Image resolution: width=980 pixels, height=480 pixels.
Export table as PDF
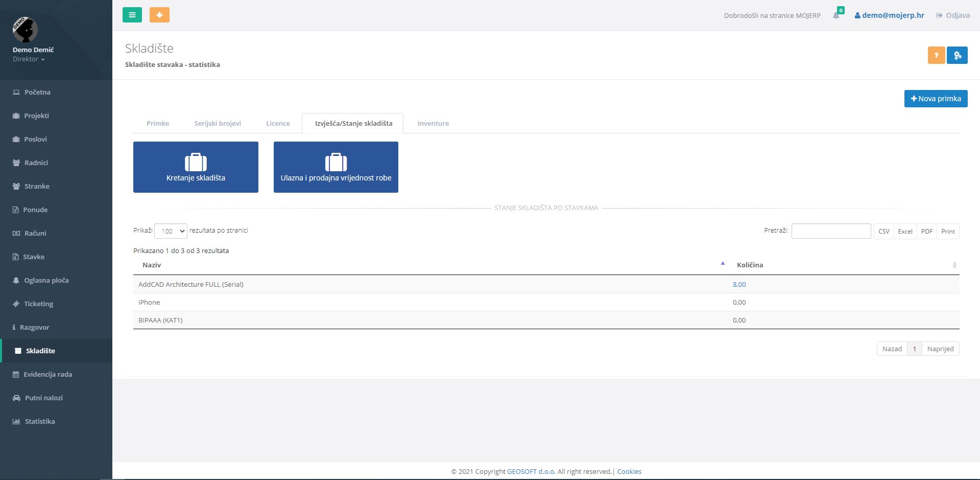(x=927, y=232)
